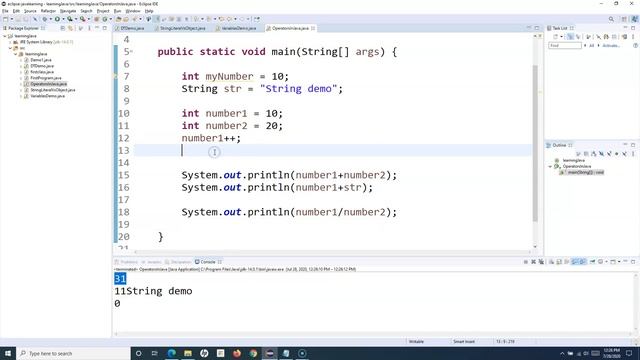Open the Source menu
This screenshot has height=360, width=640.
tap(30, 11)
